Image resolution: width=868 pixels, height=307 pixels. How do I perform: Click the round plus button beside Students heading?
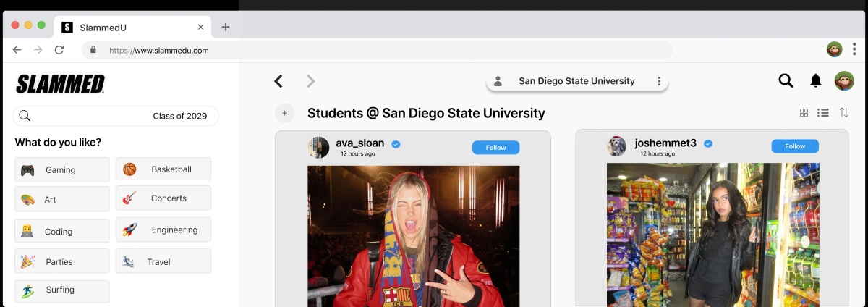click(x=284, y=113)
